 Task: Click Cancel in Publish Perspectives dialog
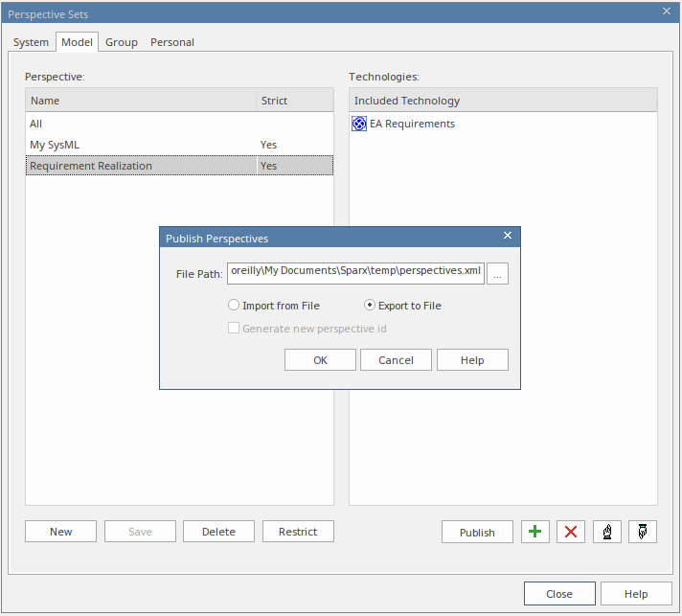tap(396, 360)
